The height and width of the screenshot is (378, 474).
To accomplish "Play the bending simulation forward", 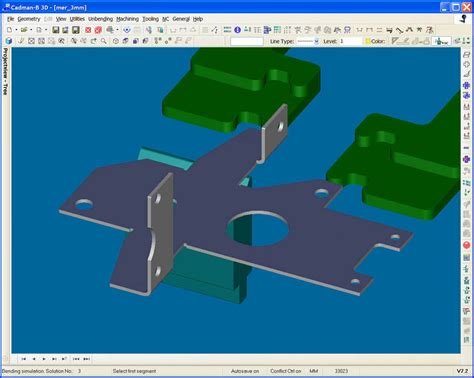I will [44, 359].
